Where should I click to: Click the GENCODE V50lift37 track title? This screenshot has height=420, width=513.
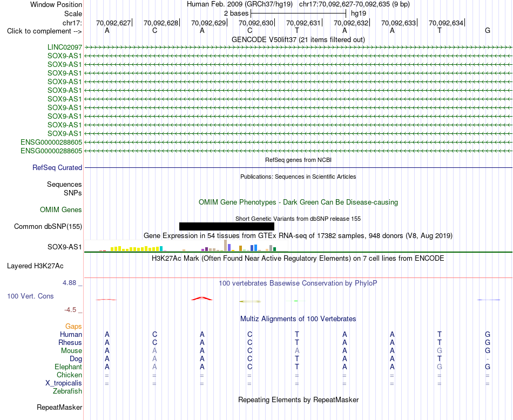click(298, 39)
